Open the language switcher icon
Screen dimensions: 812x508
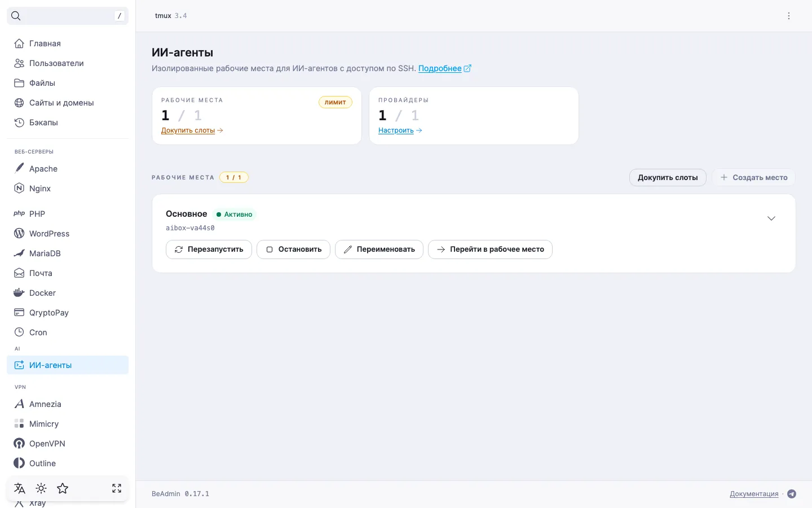[x=20, y=488]
